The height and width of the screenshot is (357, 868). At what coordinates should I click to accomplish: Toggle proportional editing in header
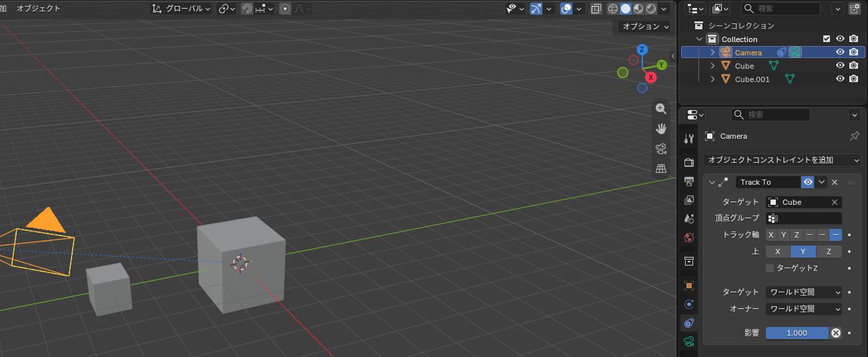[285, 9]
